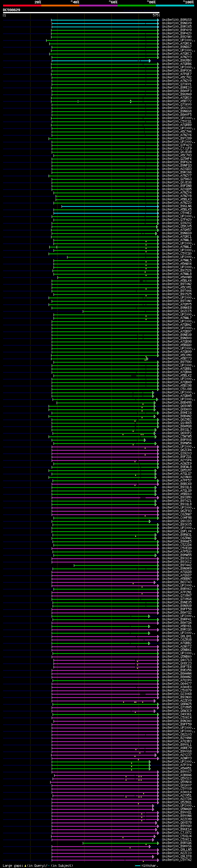Click the white query sequence ruler bar
The width and height of the screenshot is (197, 868).
click(x=81, y=12)
